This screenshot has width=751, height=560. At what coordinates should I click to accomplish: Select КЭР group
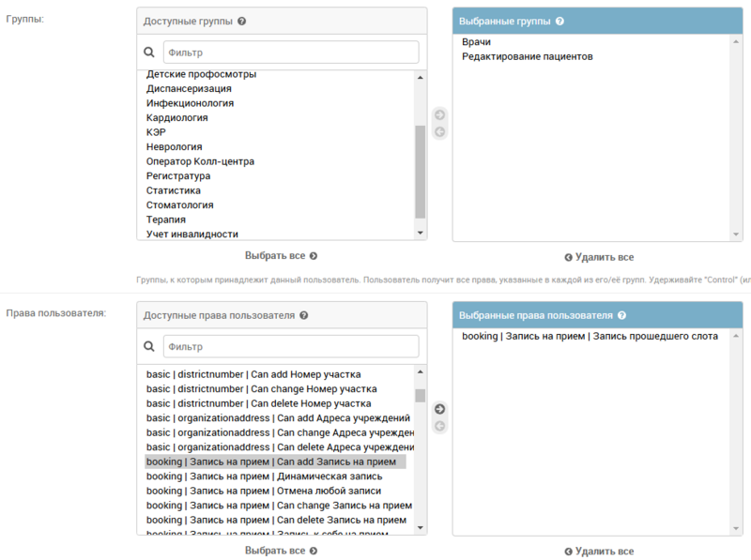click(x=156, y=132)
